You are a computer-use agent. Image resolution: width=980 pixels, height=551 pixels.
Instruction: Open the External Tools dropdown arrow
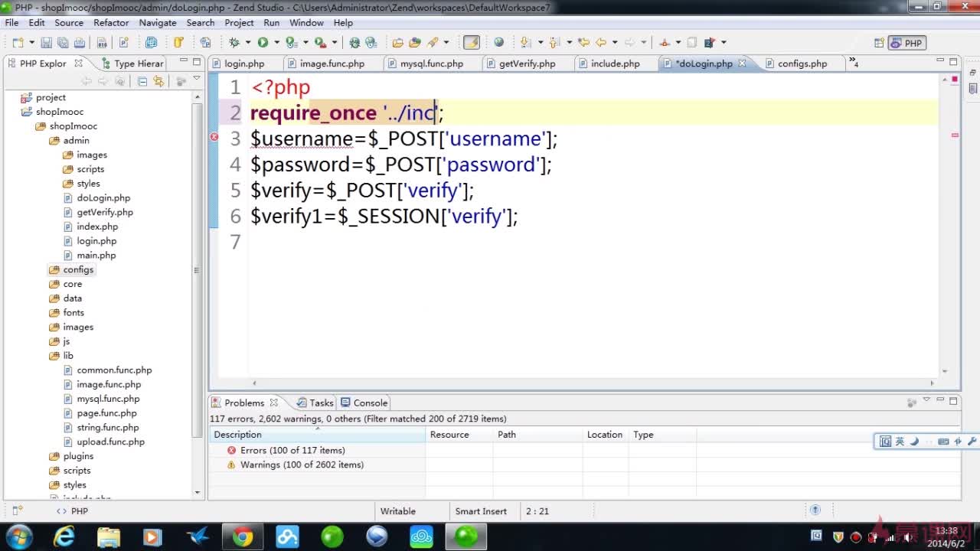pyautogui.click(x=335, y=43)
